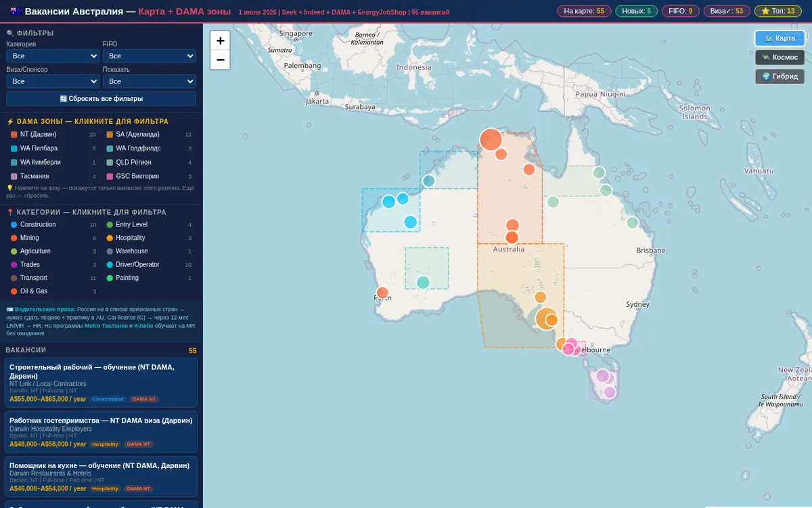Click the 'На карте: 55' header chip

click(x=584, y=12)
